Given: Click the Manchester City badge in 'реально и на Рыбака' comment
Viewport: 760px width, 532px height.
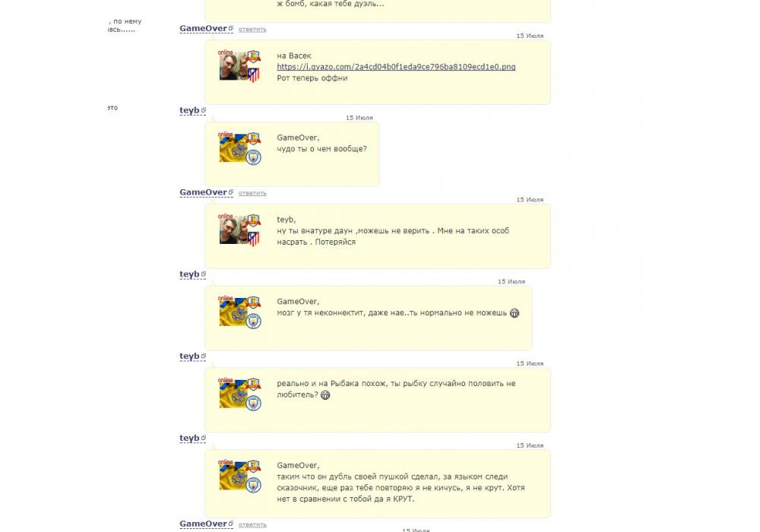Looking at the screenshot, I should click(x=254, y=403).
